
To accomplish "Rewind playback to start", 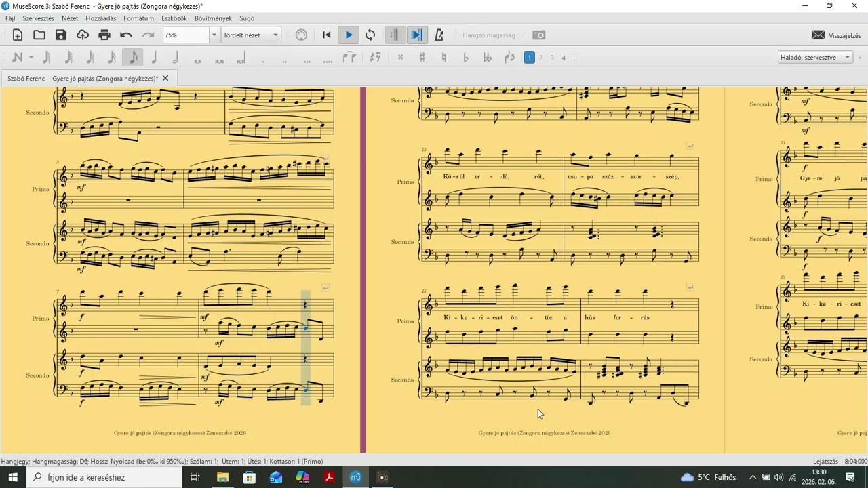I will click(x=327, y=35).
